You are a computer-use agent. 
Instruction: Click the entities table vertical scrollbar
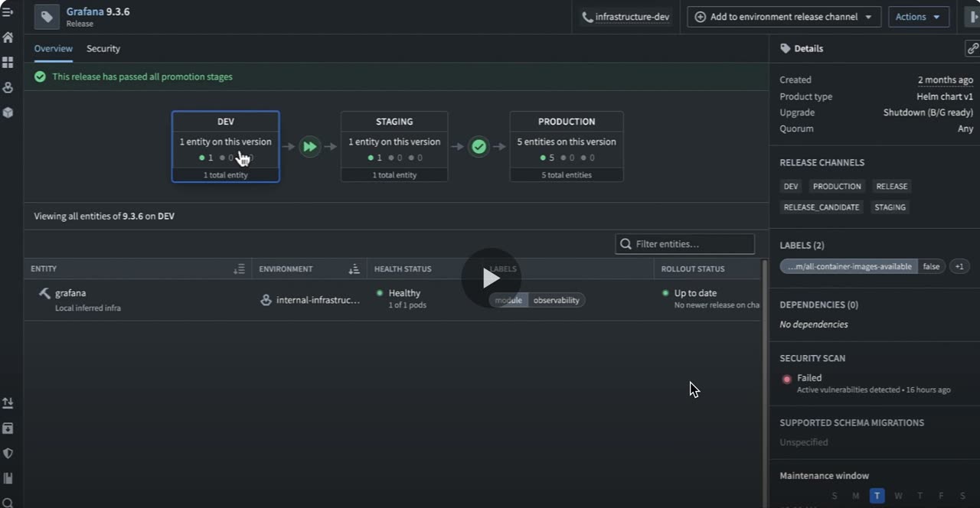click(x=764, y=383)
